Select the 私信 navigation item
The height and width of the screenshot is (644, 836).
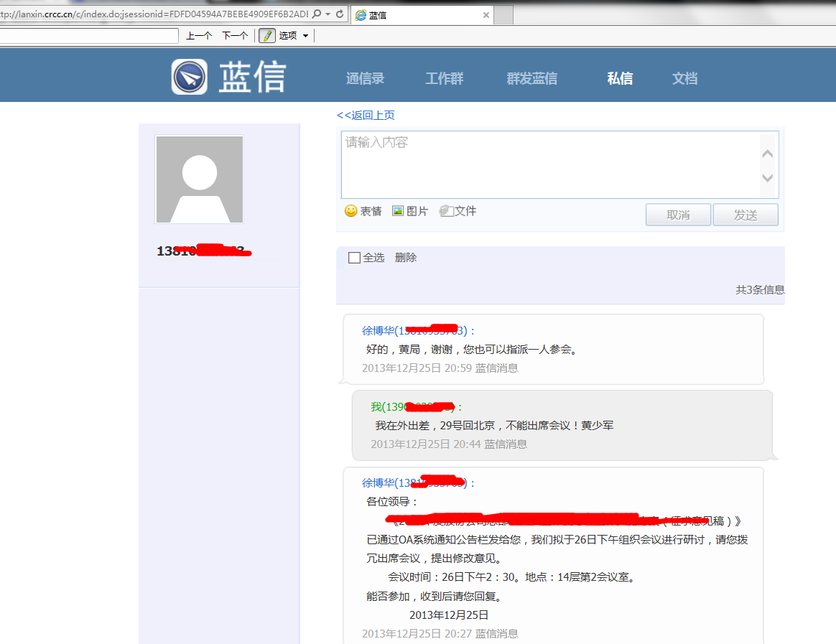click(620, 78)
